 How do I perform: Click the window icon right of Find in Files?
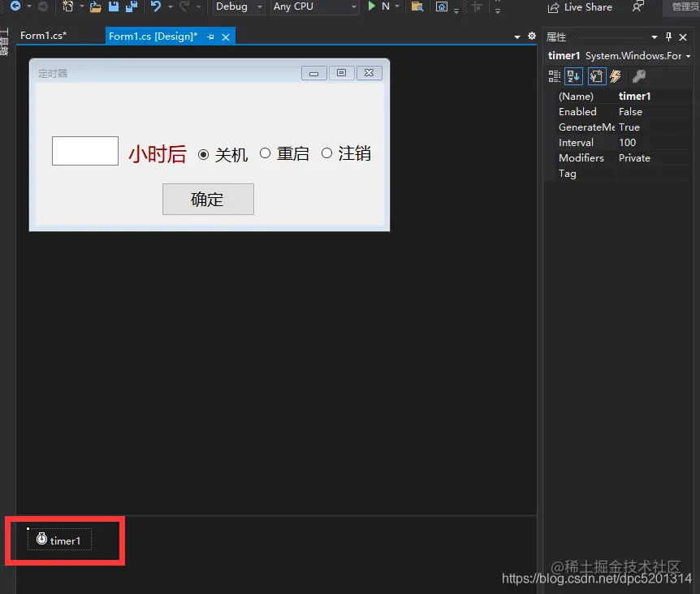tap(442, 6)
